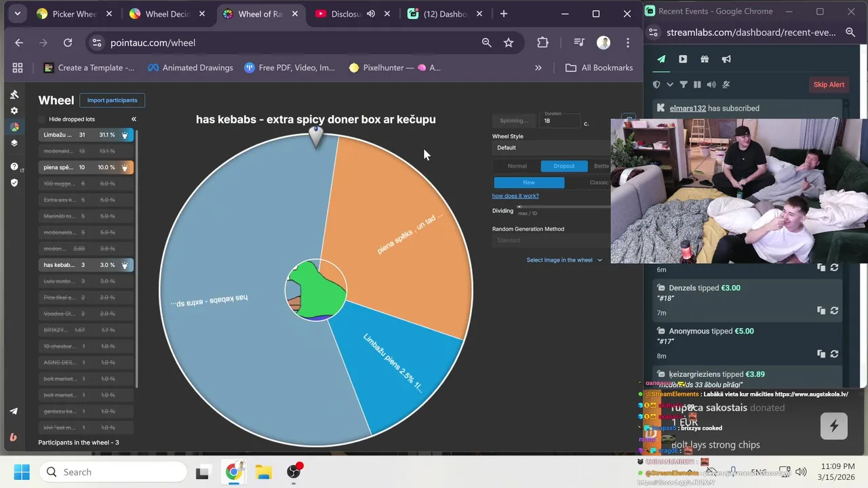Switch to the (12) Dashboard tab
The image size is (868, 488).
pos(443,14)
